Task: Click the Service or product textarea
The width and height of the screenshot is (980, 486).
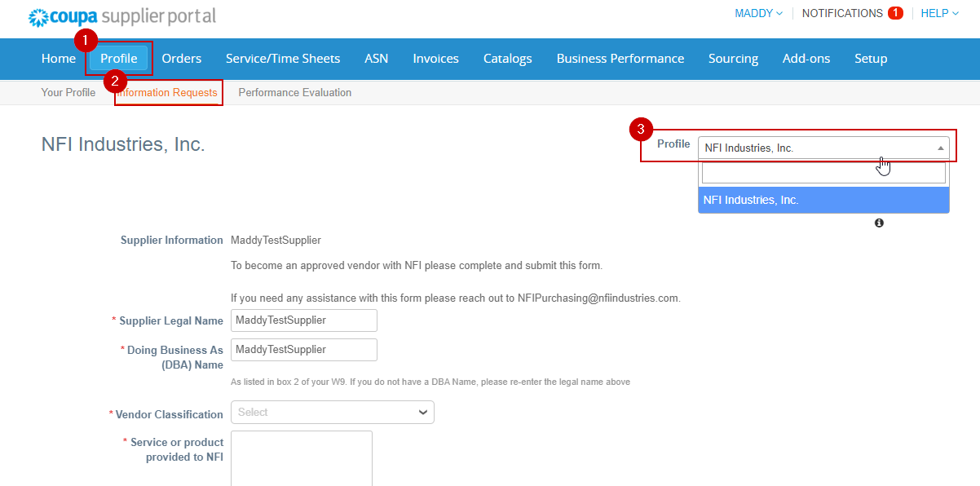Action: click(x=302, y=458)
